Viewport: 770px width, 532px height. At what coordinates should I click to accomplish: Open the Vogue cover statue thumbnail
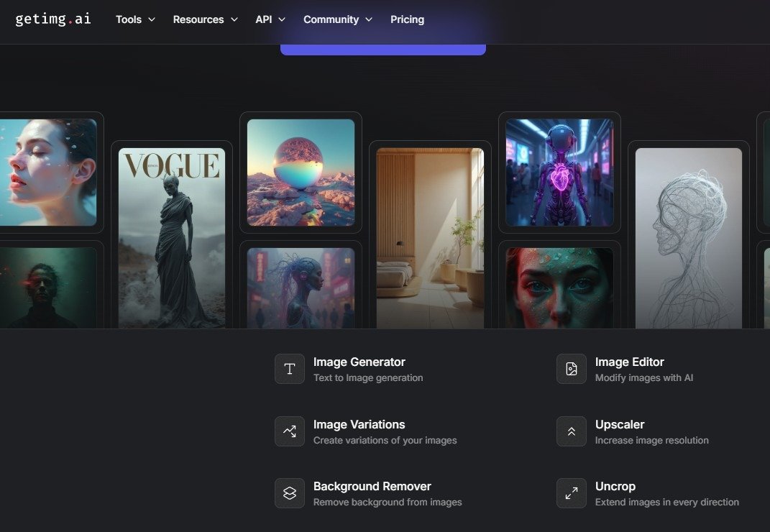click(172, 238)
